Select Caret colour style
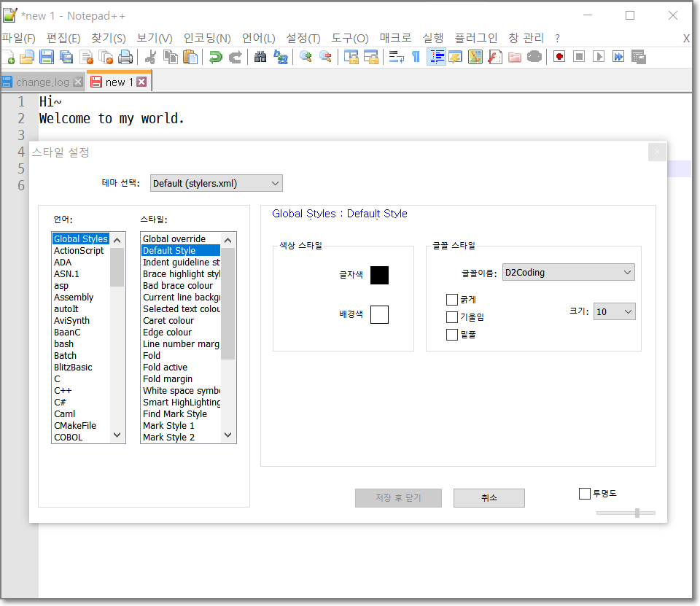 click(x=168, y=321)
